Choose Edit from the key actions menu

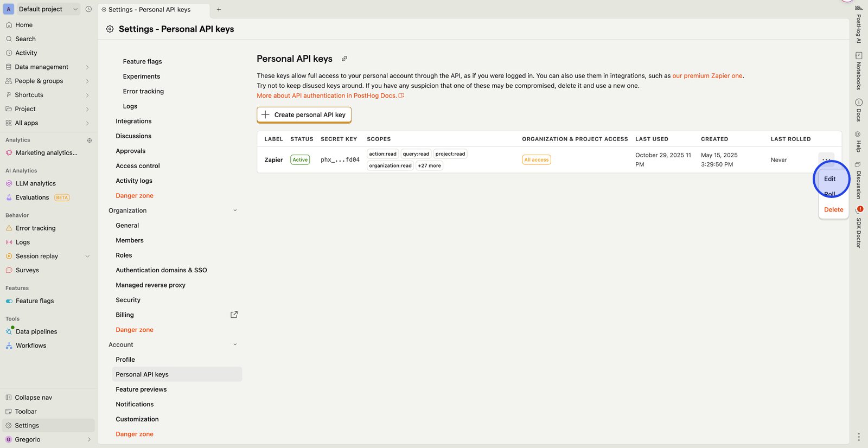(829, 179)
